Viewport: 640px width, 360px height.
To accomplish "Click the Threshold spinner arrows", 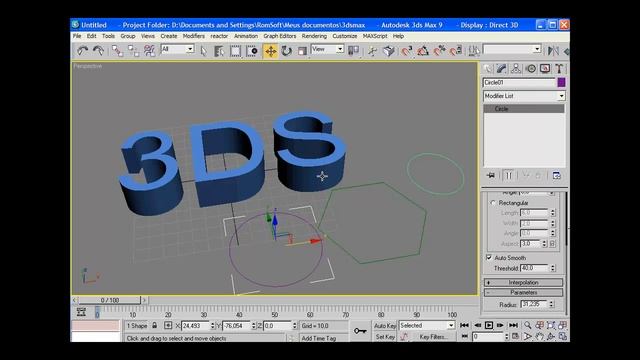I will click(x=553, y=268).
